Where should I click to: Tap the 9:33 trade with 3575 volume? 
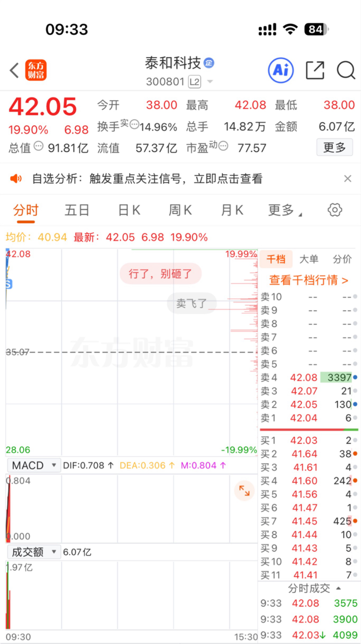(309, 603)
